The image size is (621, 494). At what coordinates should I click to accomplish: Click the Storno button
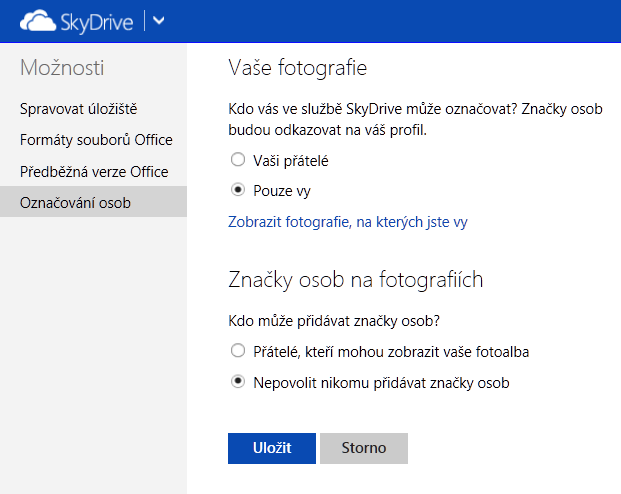pyautogui.click(x=364, y=448)
